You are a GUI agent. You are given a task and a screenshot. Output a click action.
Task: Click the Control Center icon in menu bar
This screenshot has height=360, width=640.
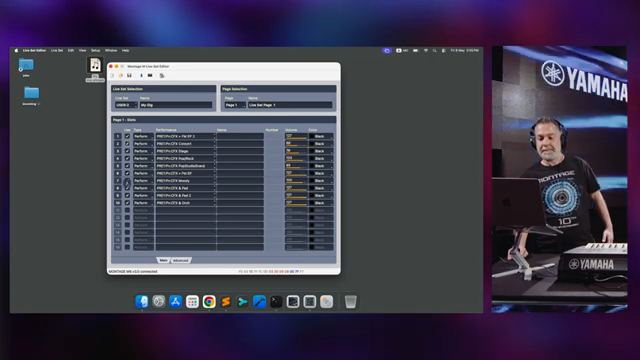443,51
